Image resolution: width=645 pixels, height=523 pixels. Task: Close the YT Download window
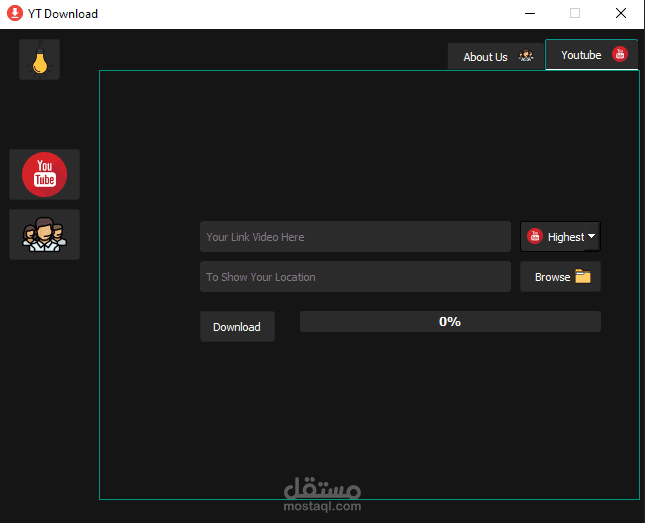pyautogui.click(x=621, y=14)
